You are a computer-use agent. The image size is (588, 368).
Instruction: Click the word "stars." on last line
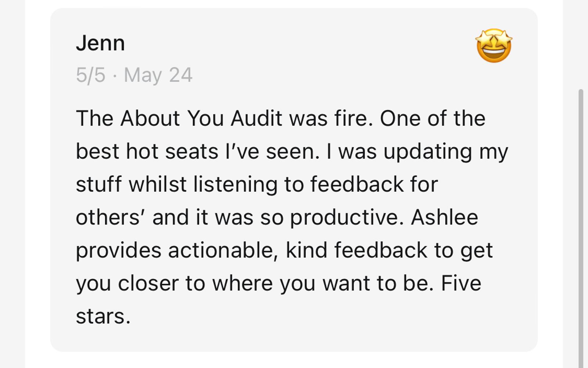pos(103,316)
